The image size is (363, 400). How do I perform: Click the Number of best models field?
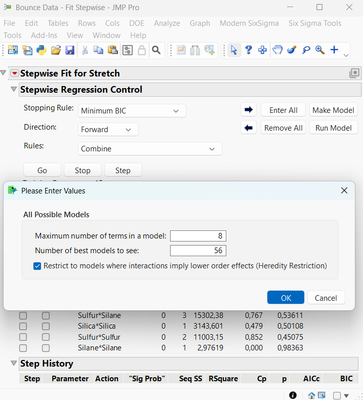198,251
